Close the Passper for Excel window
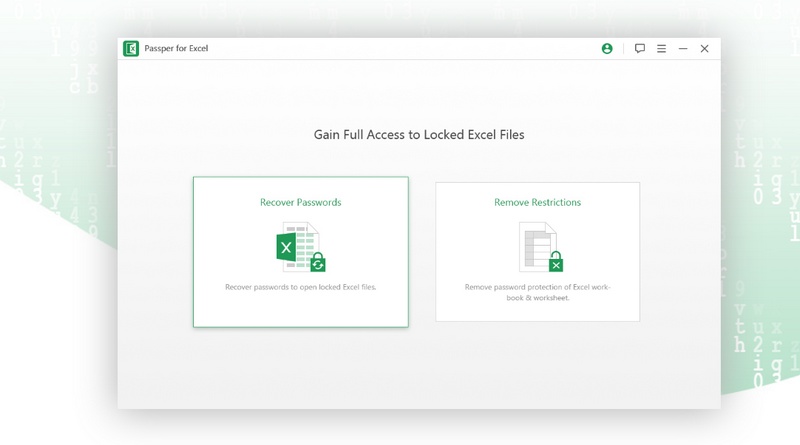The image size is (800, 445). (x=705, y=48)
